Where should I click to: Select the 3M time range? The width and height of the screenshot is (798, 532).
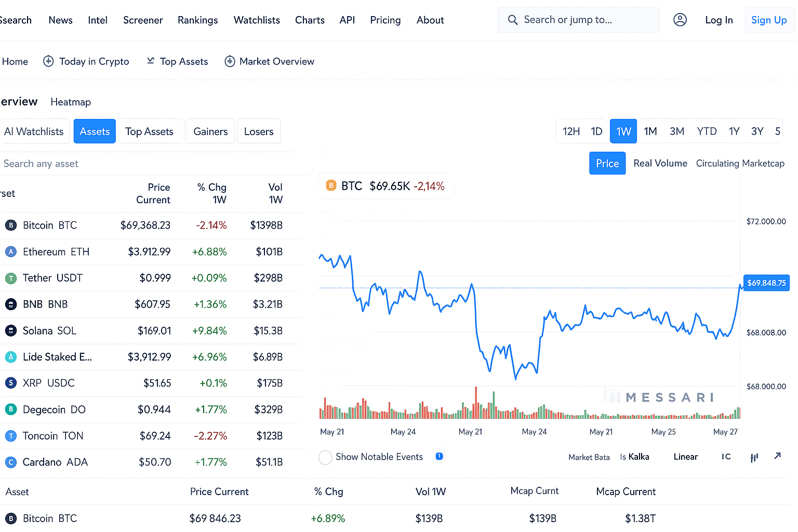(677, 131)
